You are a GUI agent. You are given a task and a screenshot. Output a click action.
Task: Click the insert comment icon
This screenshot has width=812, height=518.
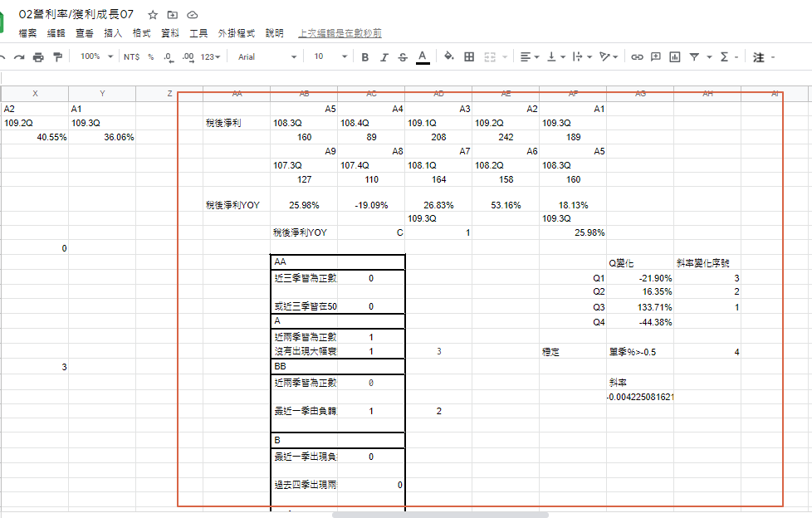[656, 57]
